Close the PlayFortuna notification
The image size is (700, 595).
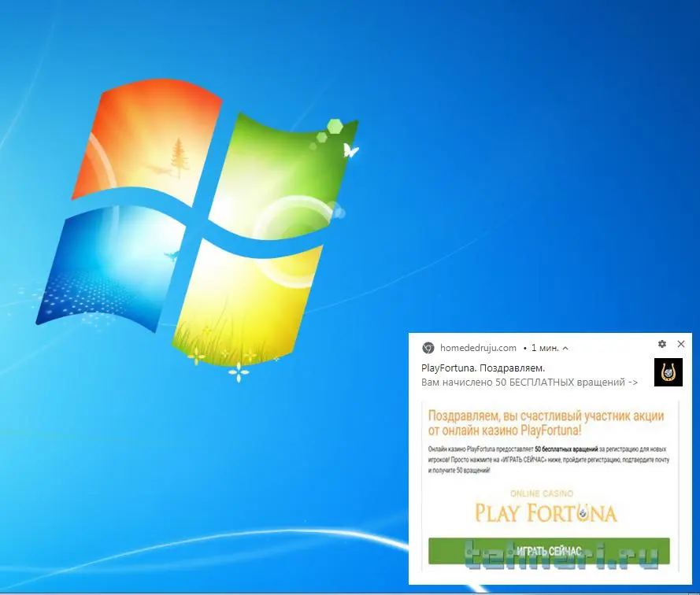click(x=681, y=344)
